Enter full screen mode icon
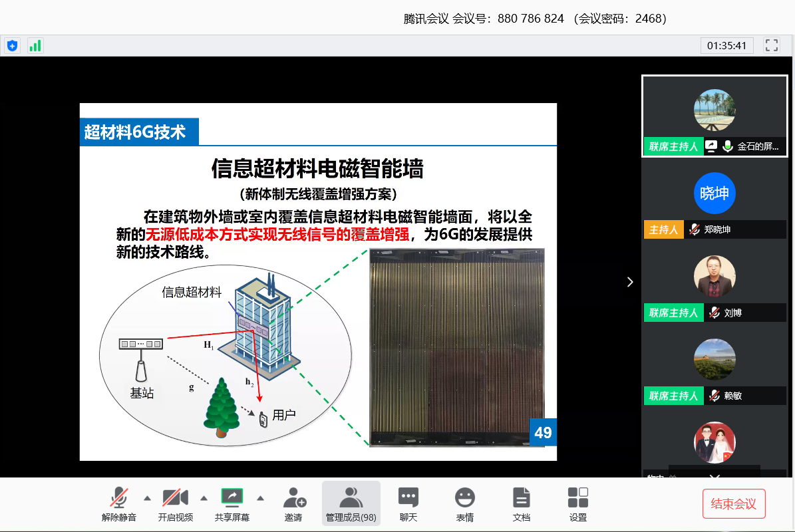The height and width of the screenshot is (532, 795). pos(772,46)
